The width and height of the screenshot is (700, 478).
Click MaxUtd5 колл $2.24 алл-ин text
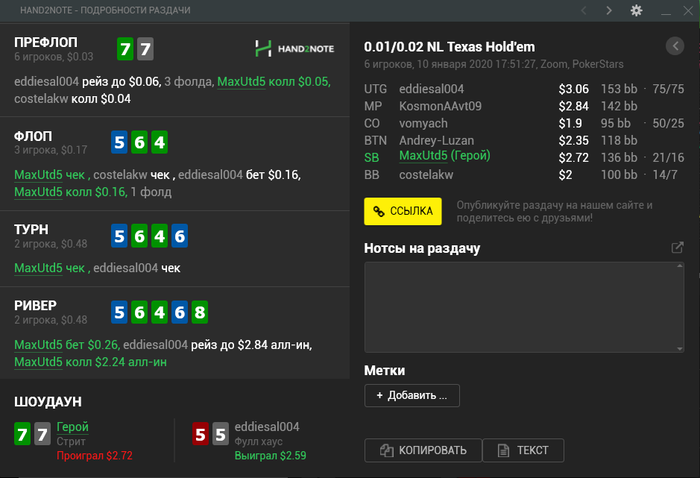click(91, 362)
